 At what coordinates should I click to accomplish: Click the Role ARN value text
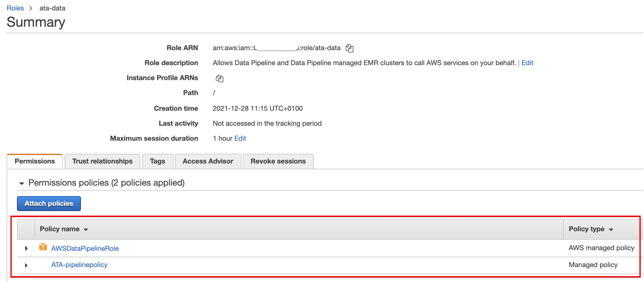pos(277,48)
